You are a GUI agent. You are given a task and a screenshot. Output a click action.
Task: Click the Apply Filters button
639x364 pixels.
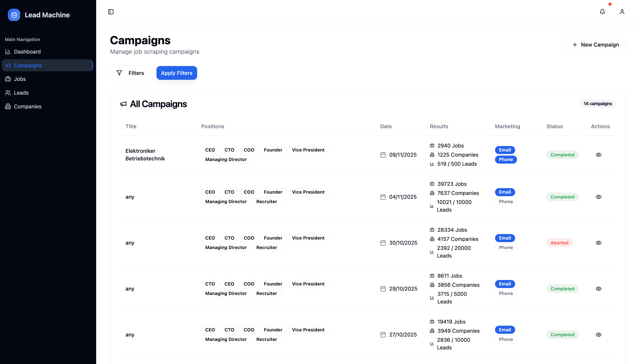click(177, 73)
